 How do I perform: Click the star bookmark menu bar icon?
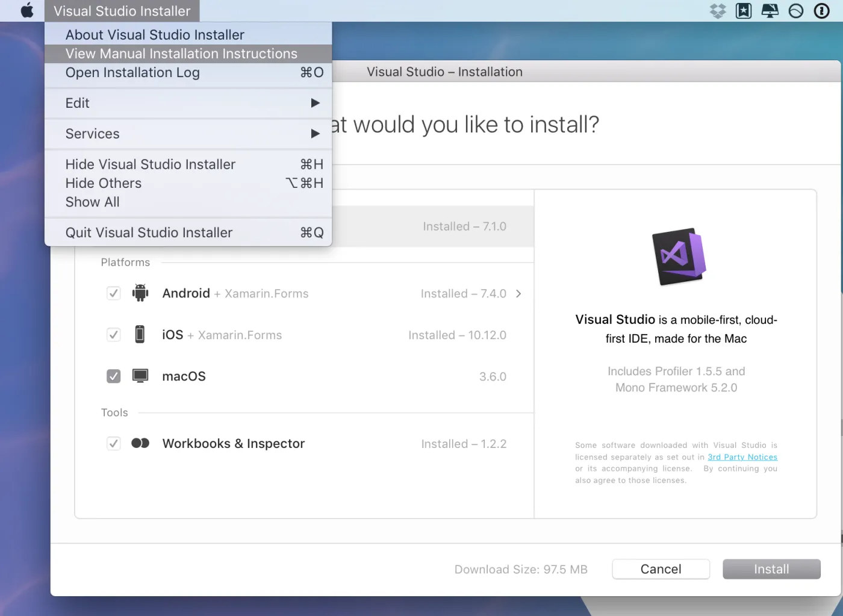(744, 11)
